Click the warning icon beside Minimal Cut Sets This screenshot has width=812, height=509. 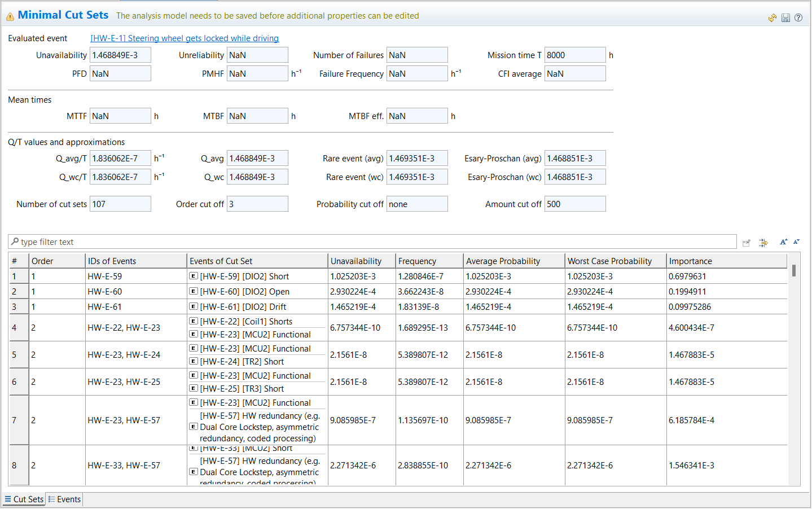[10, 17]
